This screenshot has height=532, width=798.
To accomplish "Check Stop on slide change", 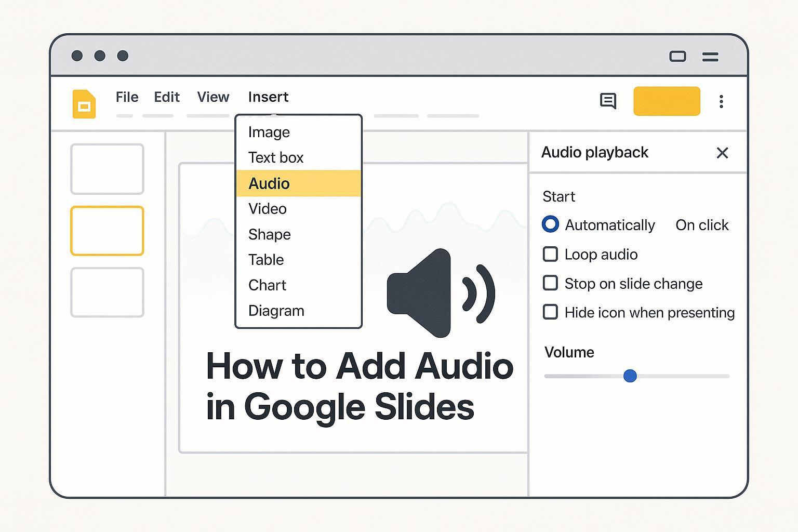I will [x=550, y=283].
